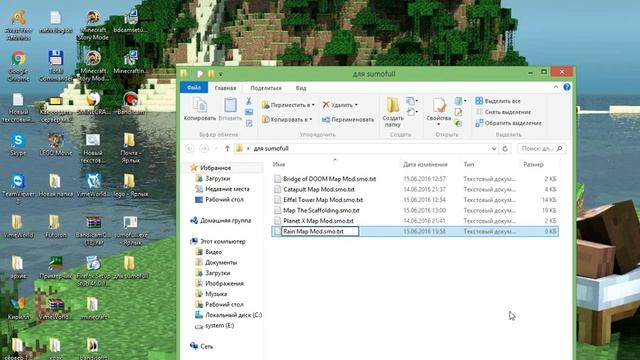The width and height of the screenshot is (640, 360).
Task: Click the Edit icon in the Открыть group
Action: (458, 112)
